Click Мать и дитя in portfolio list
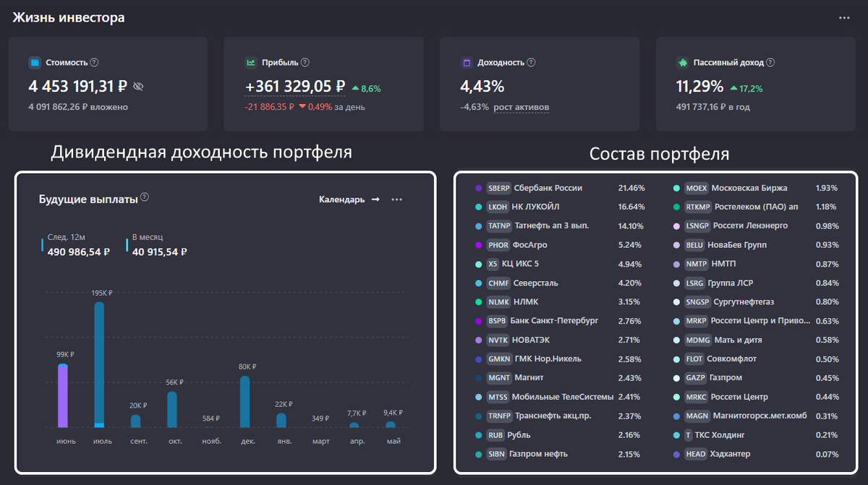Viewport: 868px width, 485px height. coord(739,340)
